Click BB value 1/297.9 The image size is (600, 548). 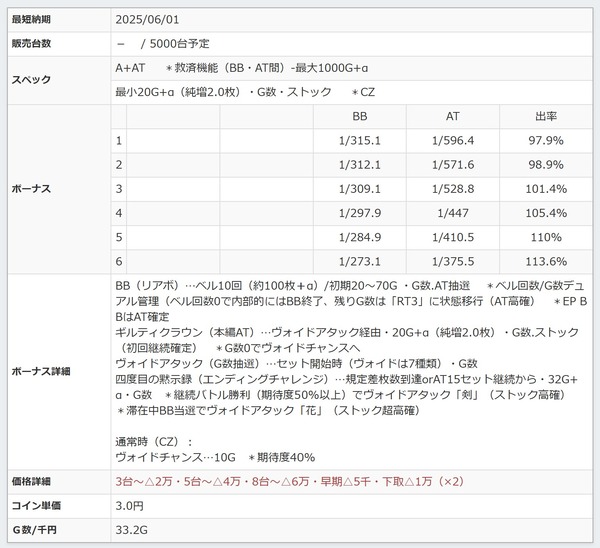click(x=360, y=213)
